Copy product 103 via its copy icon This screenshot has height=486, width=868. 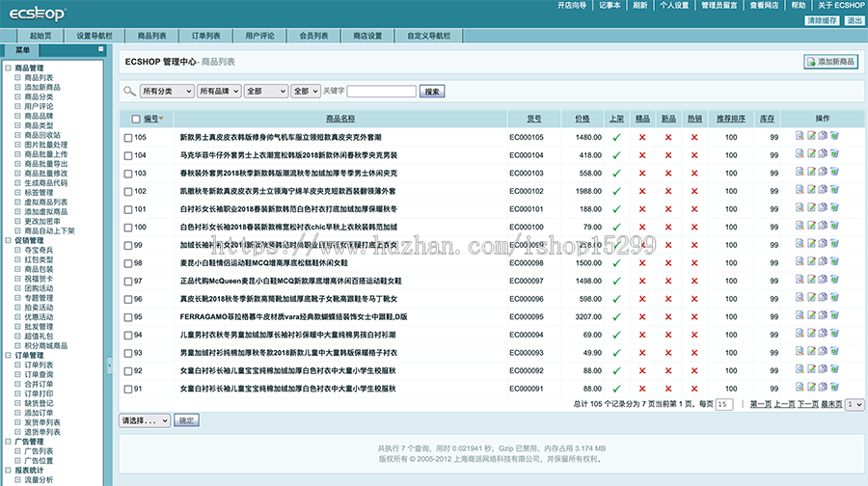pos(823,172)
